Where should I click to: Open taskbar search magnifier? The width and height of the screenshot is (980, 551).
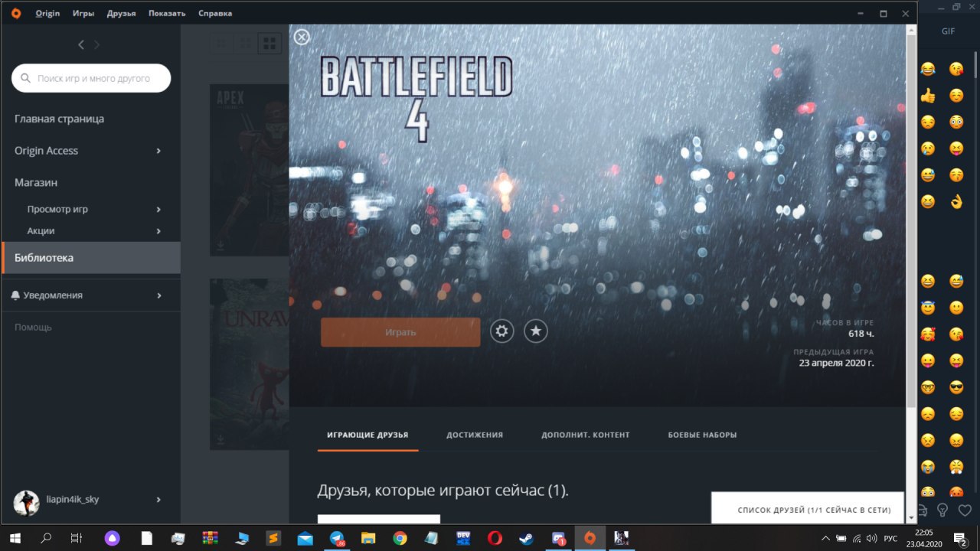pyautogui.click(x=46, y=538)
